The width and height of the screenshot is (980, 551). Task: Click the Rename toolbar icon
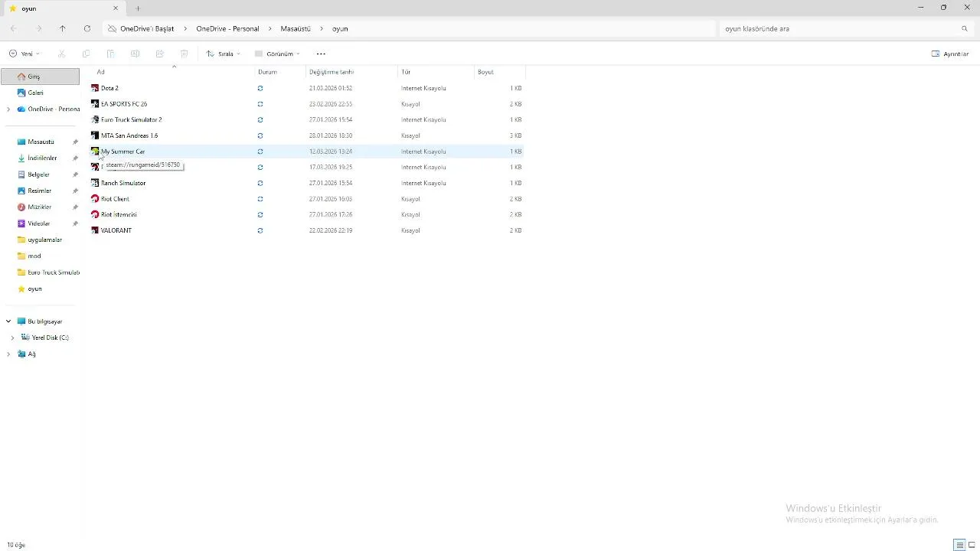pos(135,54)
